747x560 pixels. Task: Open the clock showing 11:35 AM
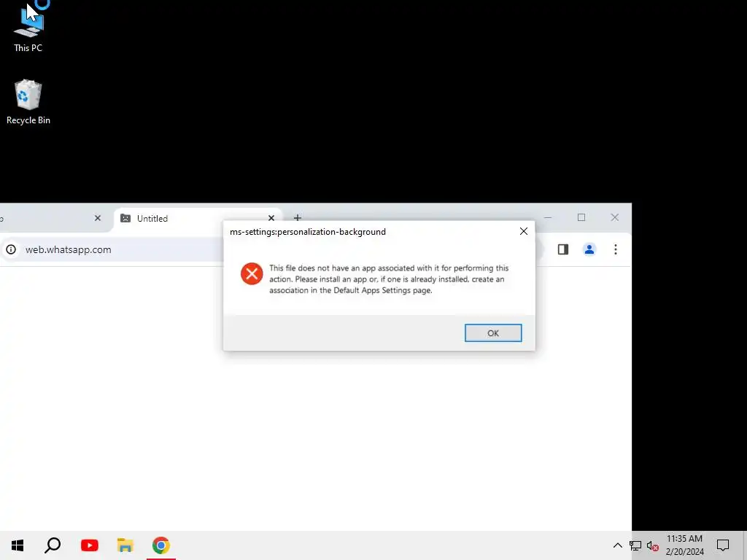pyautogui.click(x=684, y=545)
